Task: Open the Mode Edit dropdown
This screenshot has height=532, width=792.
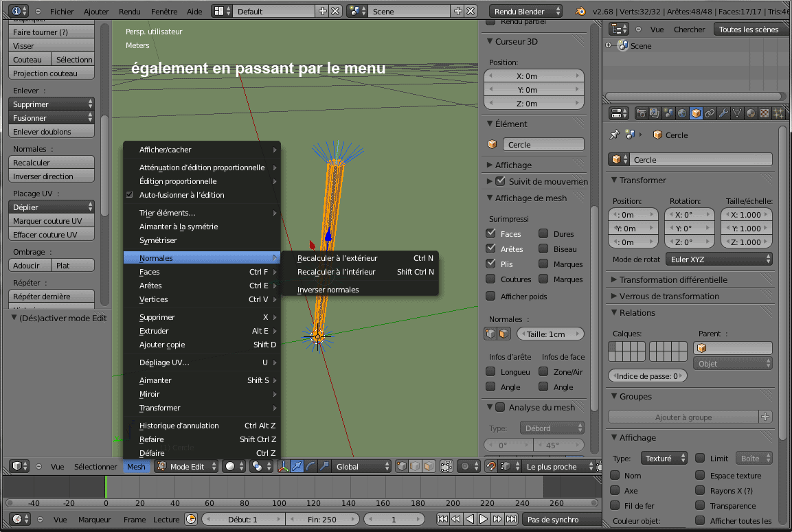Action: point(187,466)
